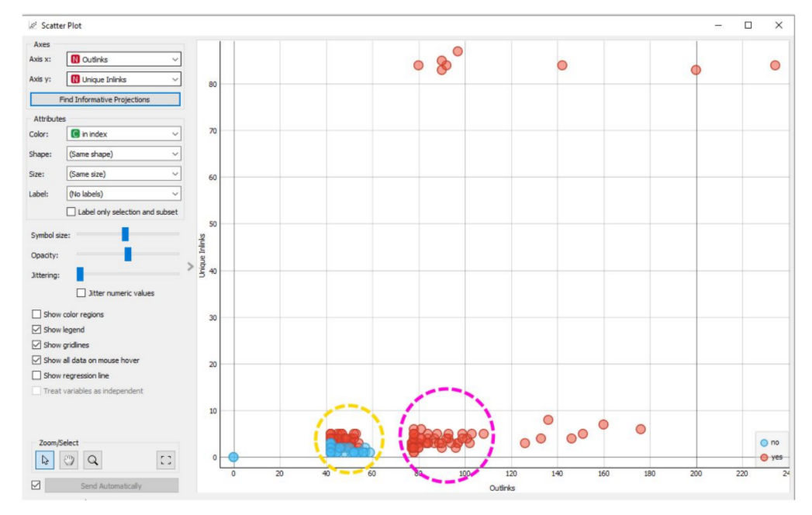812x515 pixels.
Task: Open the Shape attribute dropdown
Action: [123, 154]
